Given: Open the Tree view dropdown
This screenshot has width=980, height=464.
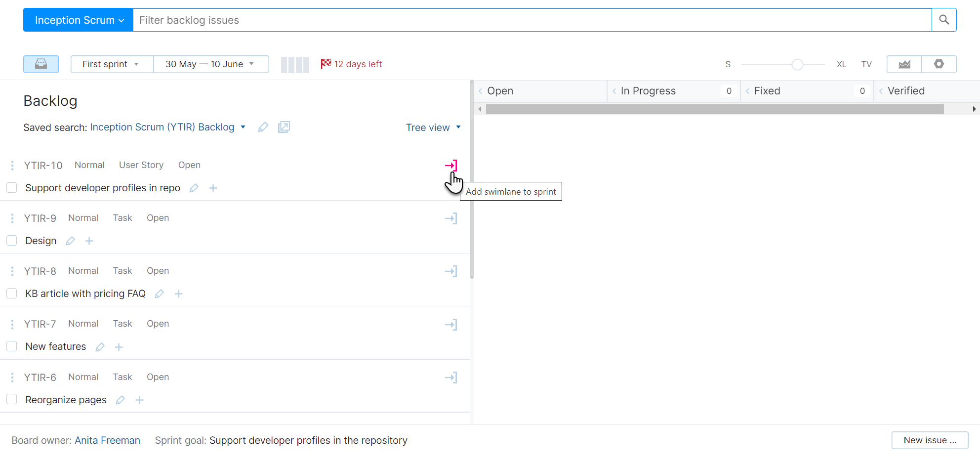Looking at the screenshot, I should [x=433, y=127].
